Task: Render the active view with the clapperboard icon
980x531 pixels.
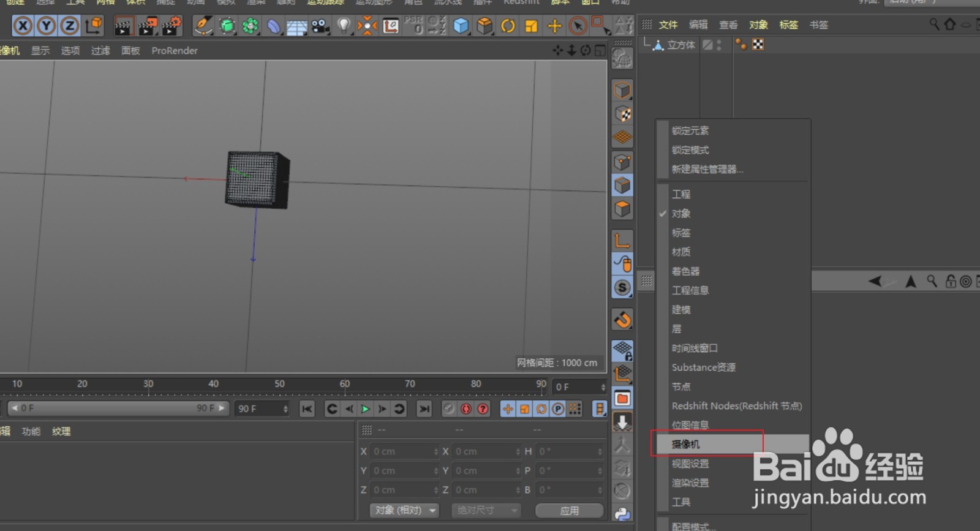Action: [x=123, y=26]
